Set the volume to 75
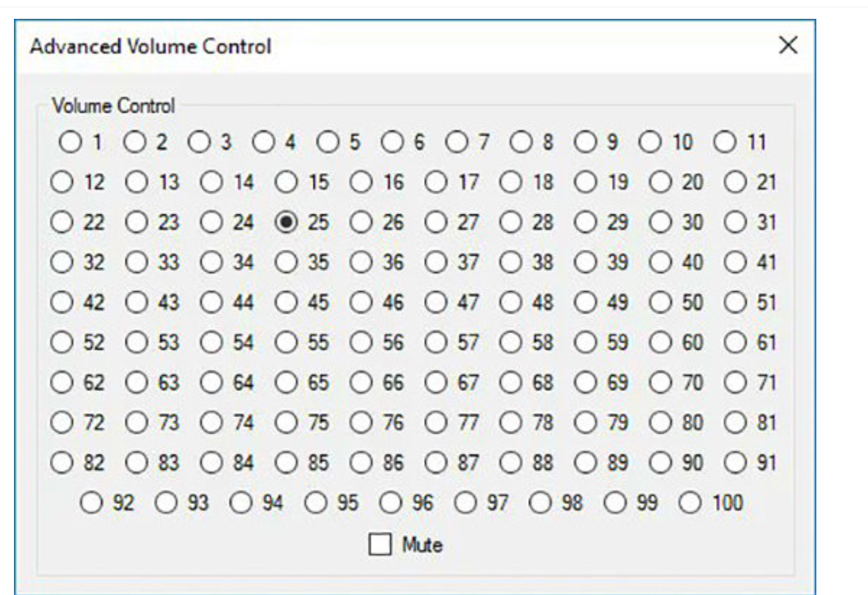 (286, 422)
